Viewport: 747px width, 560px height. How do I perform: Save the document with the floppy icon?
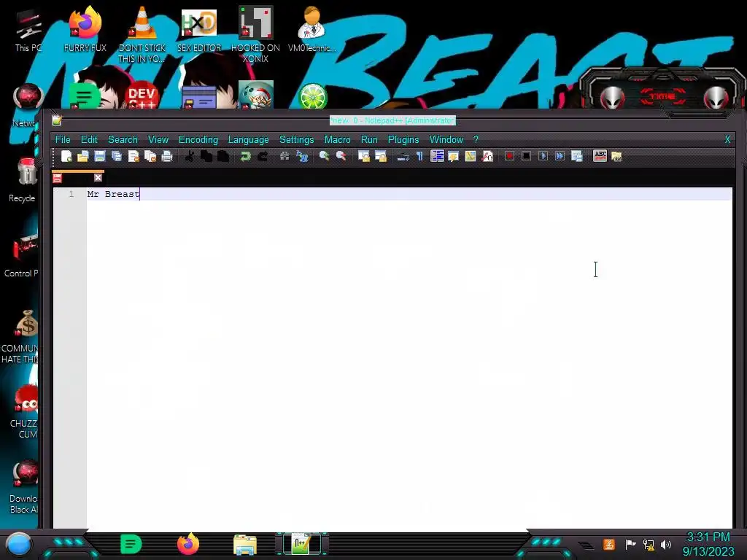click(x=99, y=156)
